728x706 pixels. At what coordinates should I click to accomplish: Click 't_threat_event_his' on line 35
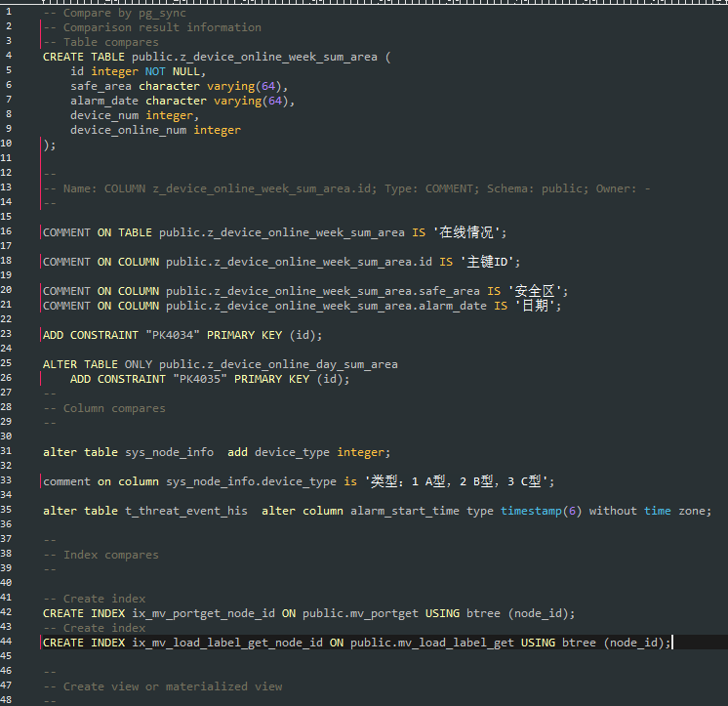coord(186,511)
